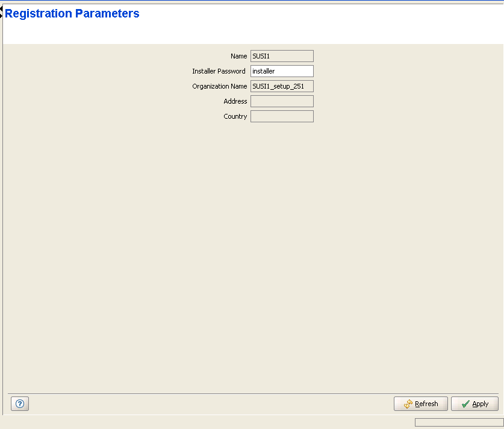Click the Organization Name label
The image size is (504, 429).
[x=219, y=86]
